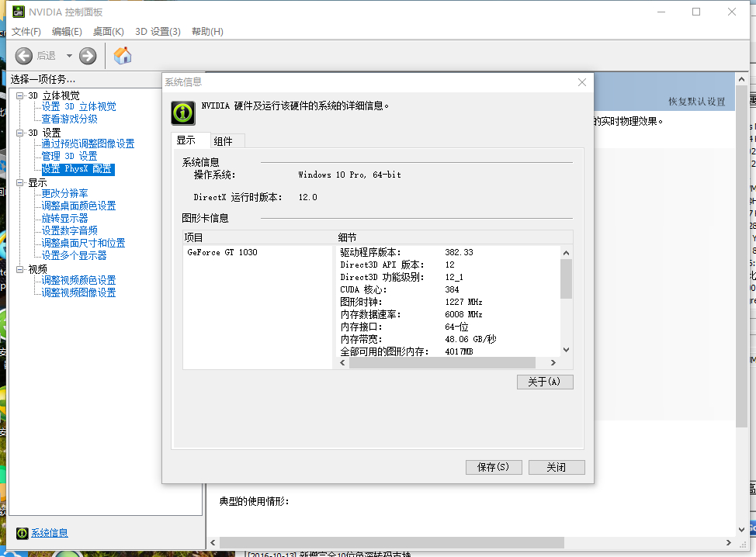Open 设置数字音频 task

point(69,231)
